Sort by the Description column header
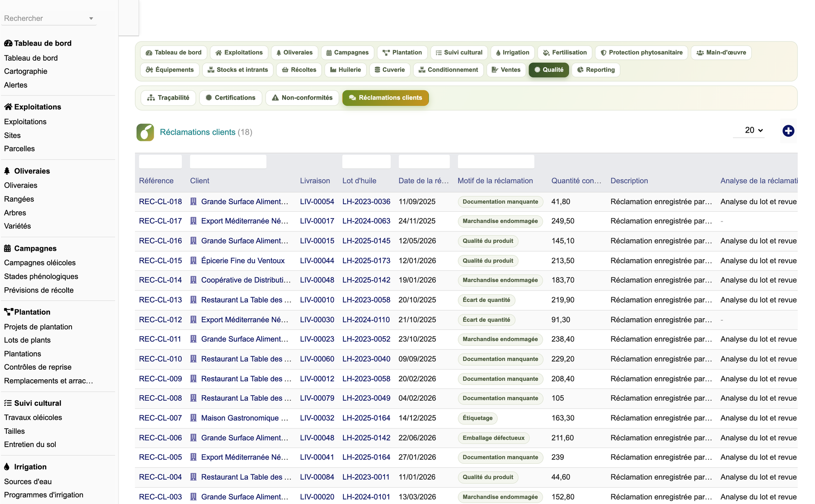Image resolution: width=815 pixels, height=504 pixels. (629, 181)
